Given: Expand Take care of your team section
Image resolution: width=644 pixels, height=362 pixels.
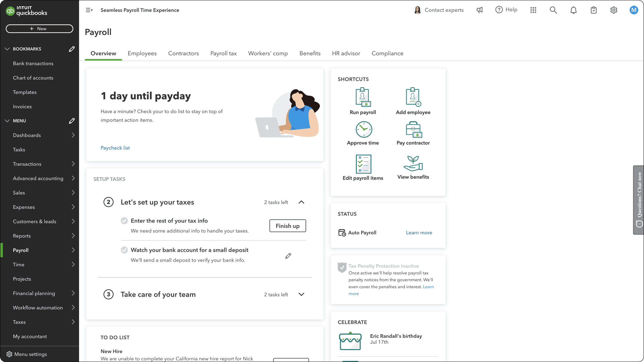Looking at the screenshot, I should click(301, 294).
